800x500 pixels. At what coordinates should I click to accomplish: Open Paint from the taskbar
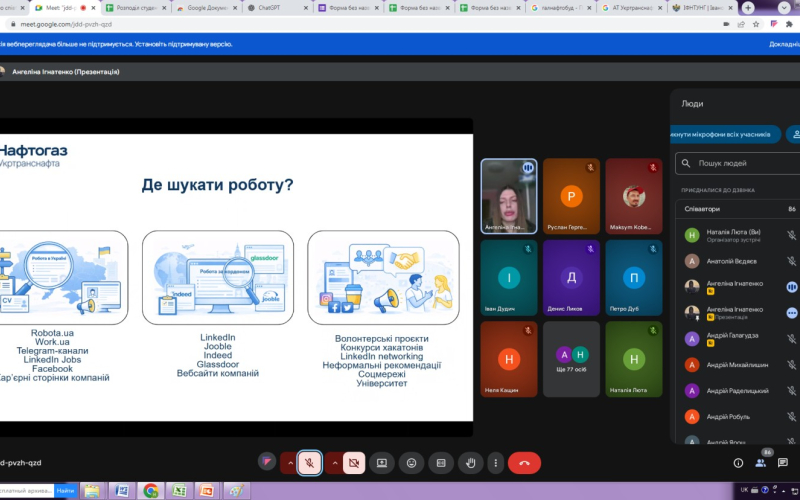[x=236, y=491]
